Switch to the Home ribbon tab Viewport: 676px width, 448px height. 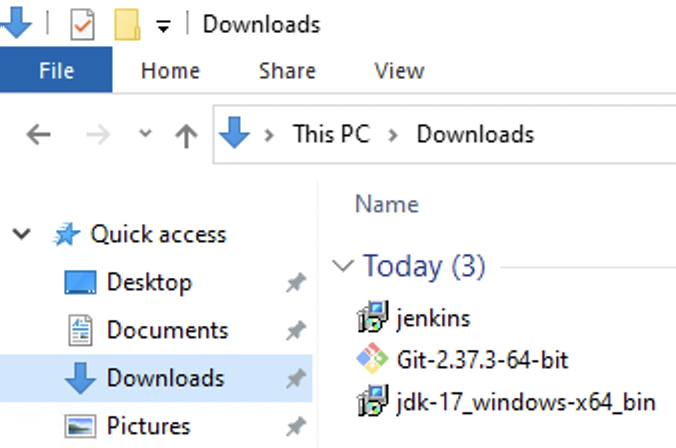(170, 71)
